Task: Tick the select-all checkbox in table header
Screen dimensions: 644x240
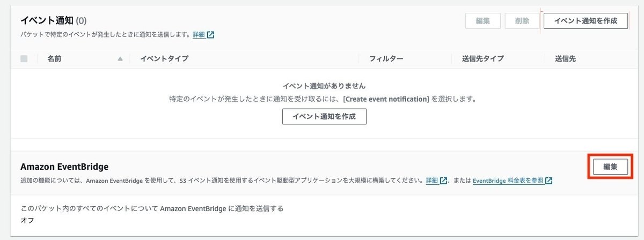Action: pos(24,59)
